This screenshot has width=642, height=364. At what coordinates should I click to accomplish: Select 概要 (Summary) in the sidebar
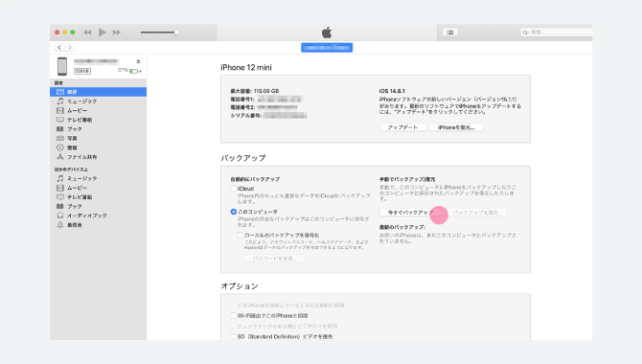[x=99, y=92]
